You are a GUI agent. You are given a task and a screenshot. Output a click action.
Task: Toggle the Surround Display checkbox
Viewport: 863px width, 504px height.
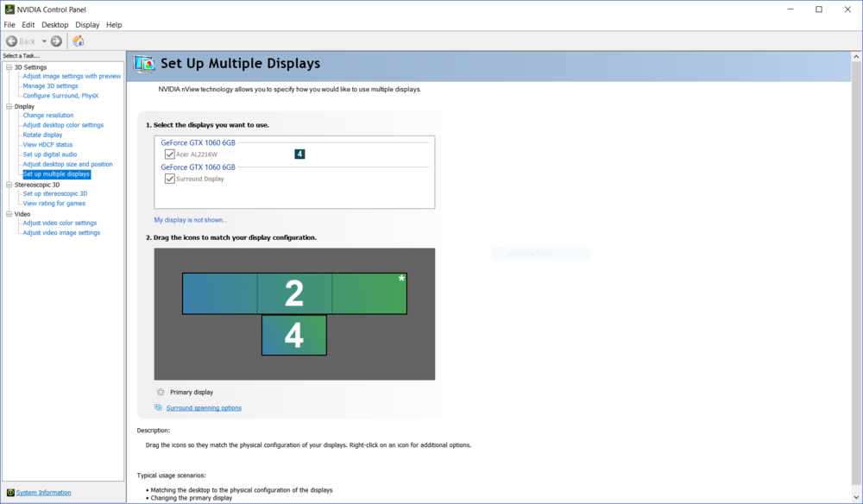[x=169, y=179]
